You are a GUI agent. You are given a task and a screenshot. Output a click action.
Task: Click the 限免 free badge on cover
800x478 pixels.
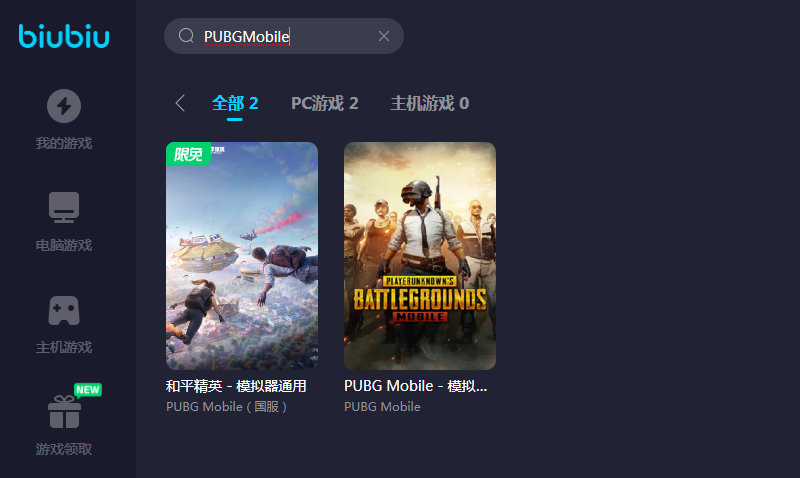tap(188, 154)
